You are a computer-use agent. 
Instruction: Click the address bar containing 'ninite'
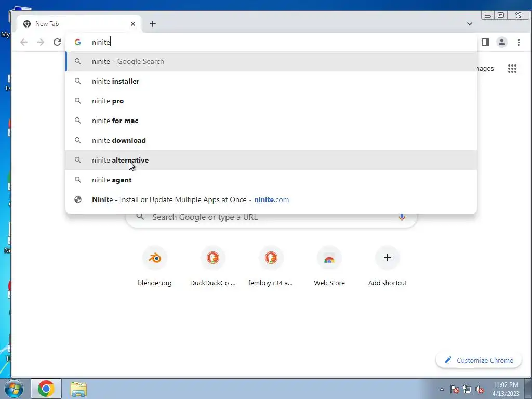coord(271,42)
